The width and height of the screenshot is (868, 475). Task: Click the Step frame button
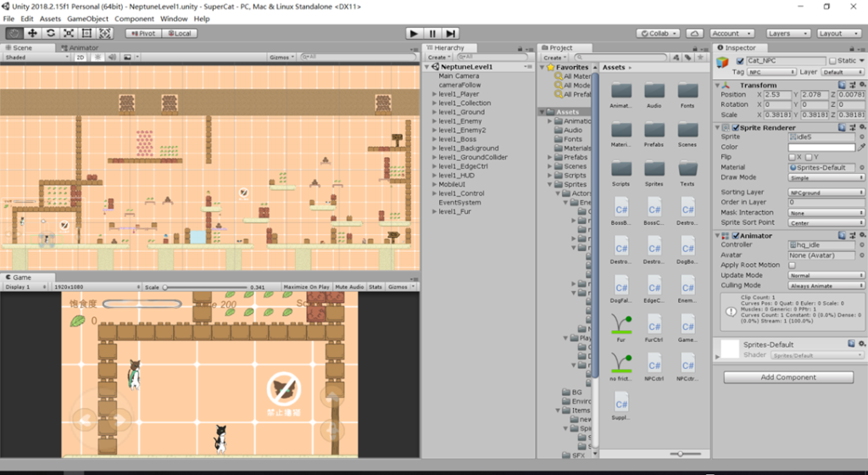[451, 33]
